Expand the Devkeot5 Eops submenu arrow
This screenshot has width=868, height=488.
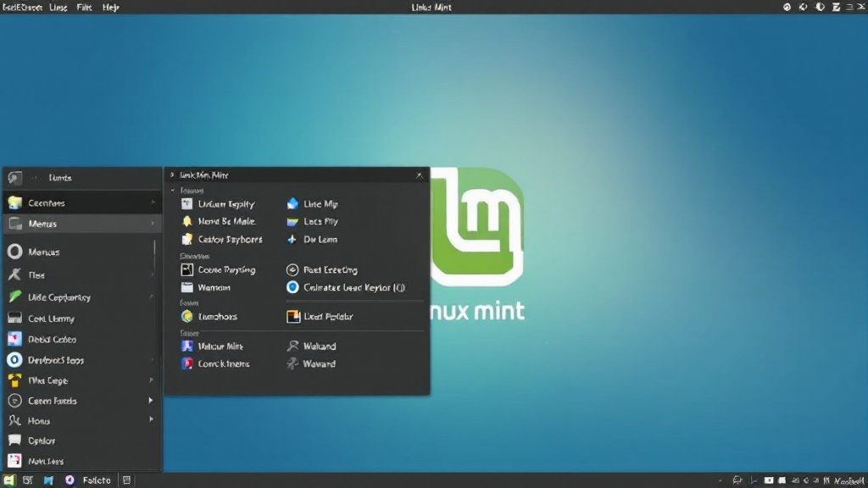[152, 360]
